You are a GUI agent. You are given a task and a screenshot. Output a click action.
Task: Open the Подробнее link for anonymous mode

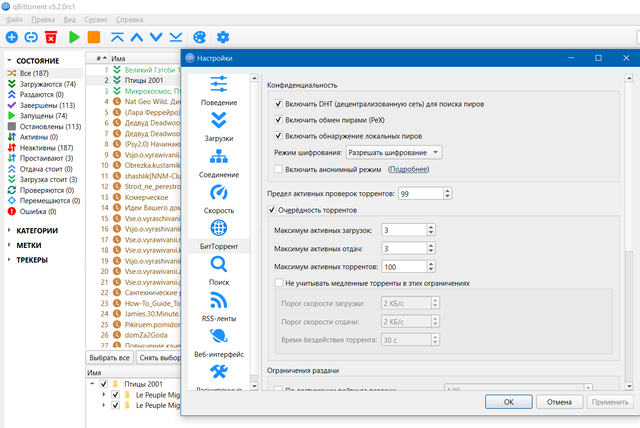(x=409, y=169)
